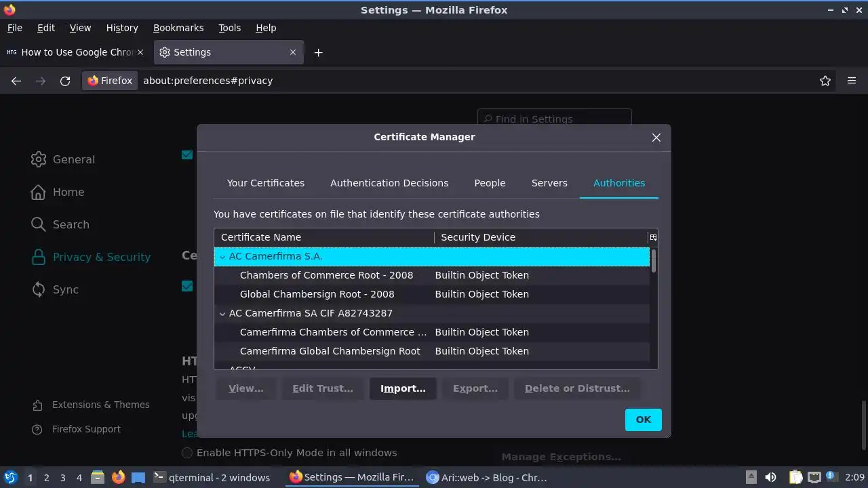Image resolution: width=868 pixels, height=488 pixels.
Task: Click the View... button
Action: 246,388
